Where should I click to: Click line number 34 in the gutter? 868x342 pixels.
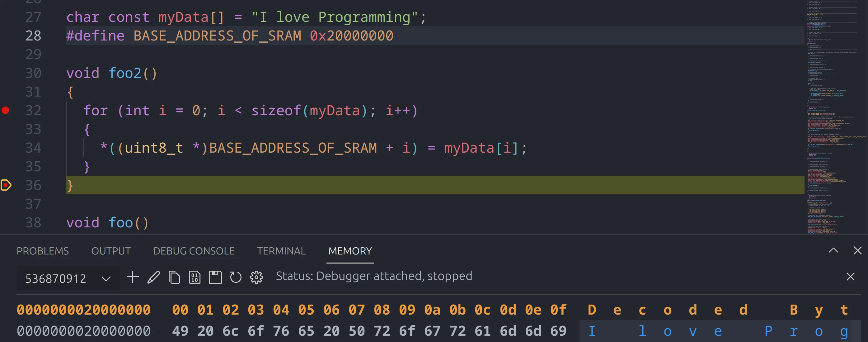pos(33,148)
